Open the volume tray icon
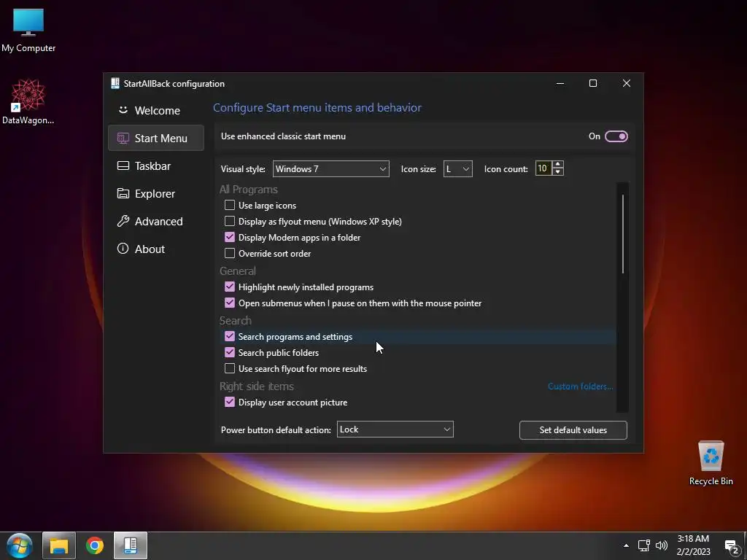This screenshot has height=560, width=747. 662,545
